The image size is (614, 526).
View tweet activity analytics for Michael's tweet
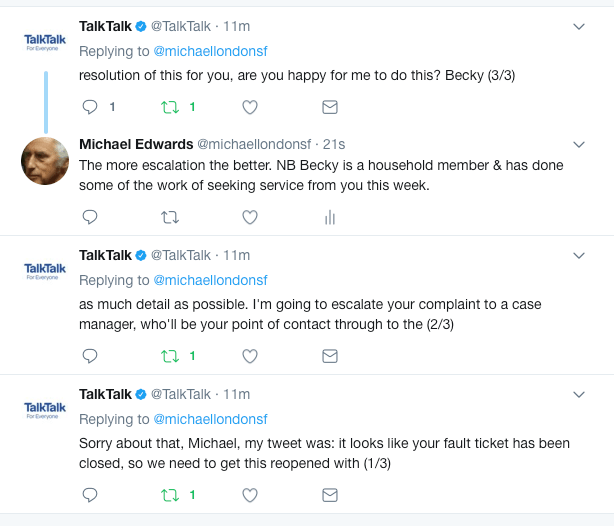point(328,217)
